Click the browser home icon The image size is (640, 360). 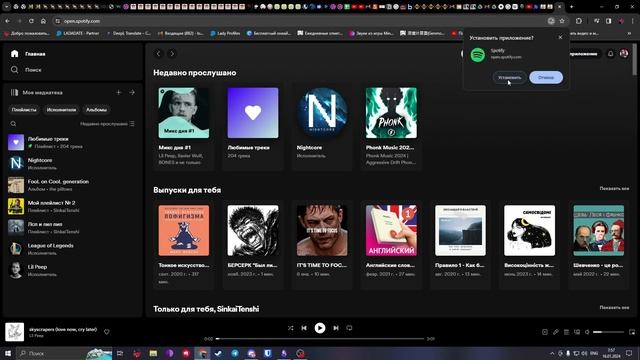point(43,21)
